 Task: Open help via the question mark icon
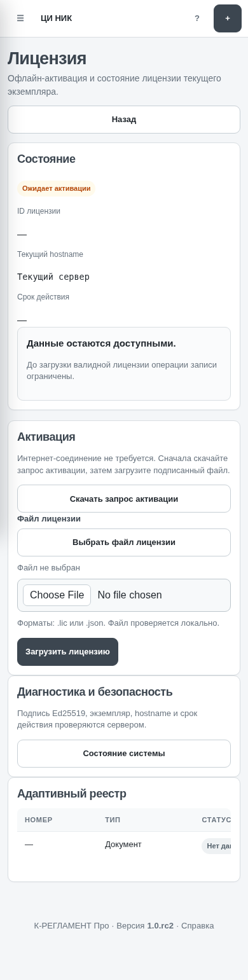[197, 18]
